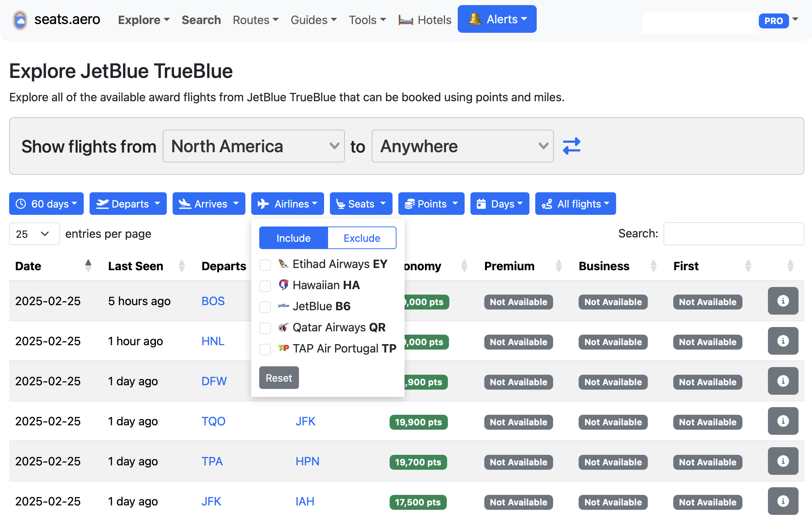This screenshot has height=520, width=812.
Task: Check the Etihad Airways EY checkbox
Action: tap(265, 265)
